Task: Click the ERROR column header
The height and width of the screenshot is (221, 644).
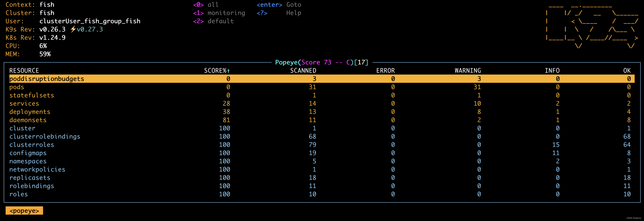Action: 385,70
